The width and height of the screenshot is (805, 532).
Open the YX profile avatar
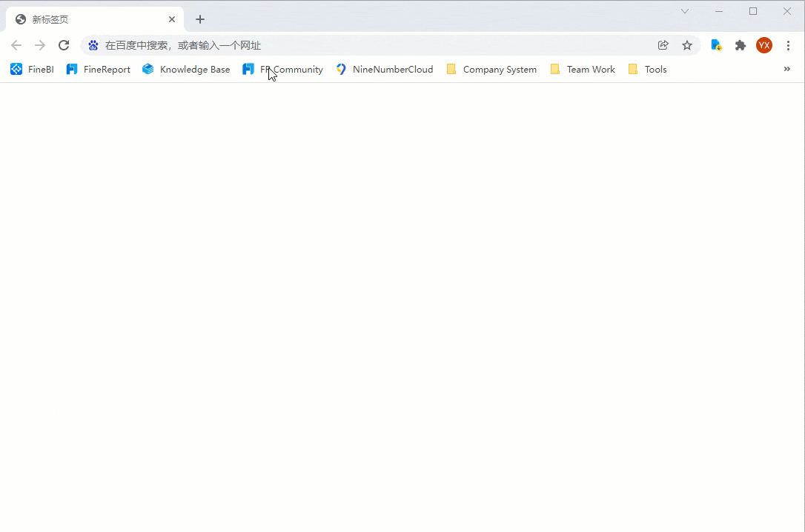tap(764, 45)
